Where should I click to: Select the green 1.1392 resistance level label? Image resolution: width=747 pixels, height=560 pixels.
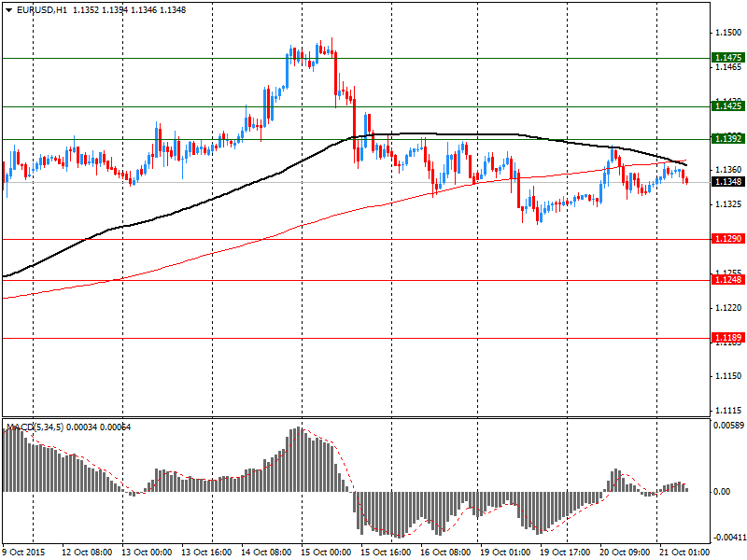click(x=728, y=138)
